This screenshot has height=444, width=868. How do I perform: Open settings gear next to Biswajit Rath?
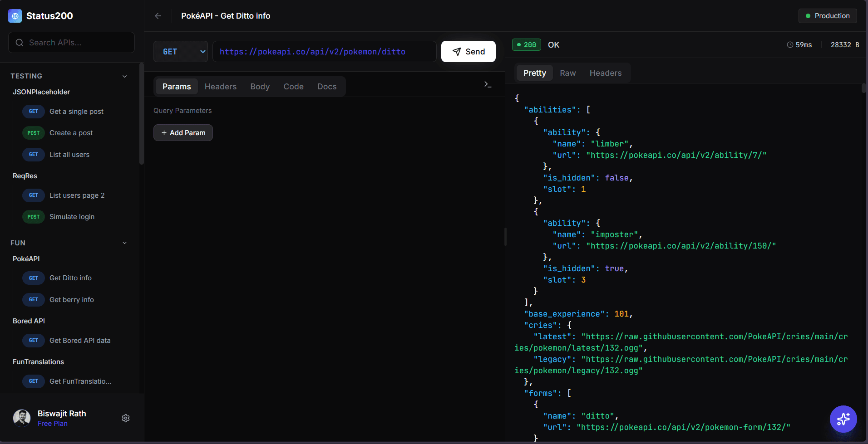click(x=126, y=418)
